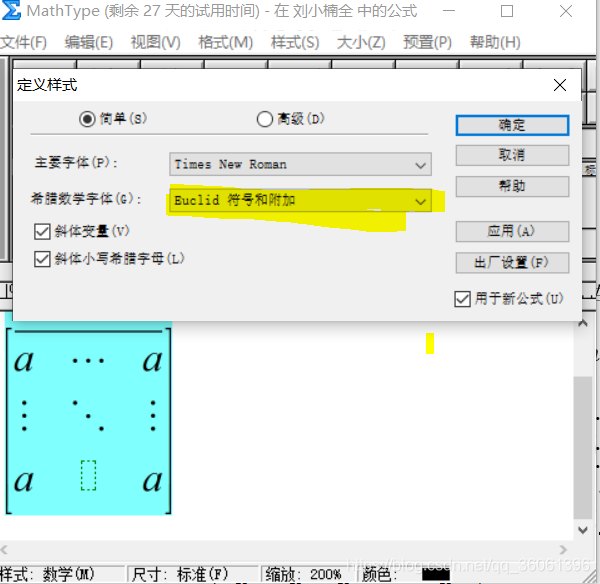Viewport: 600px width, 584px height.
Task: Click the 出厂设置(F) button
Action: tap(512, 263)
